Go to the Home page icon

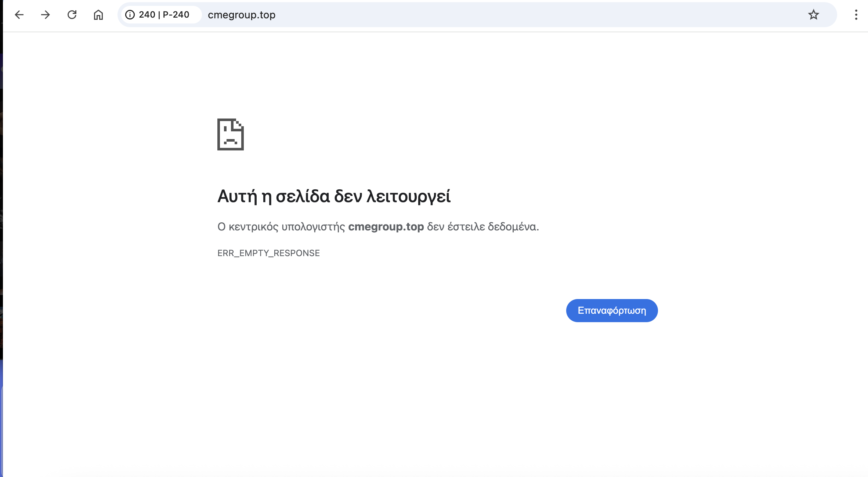(x=98, y=15)
